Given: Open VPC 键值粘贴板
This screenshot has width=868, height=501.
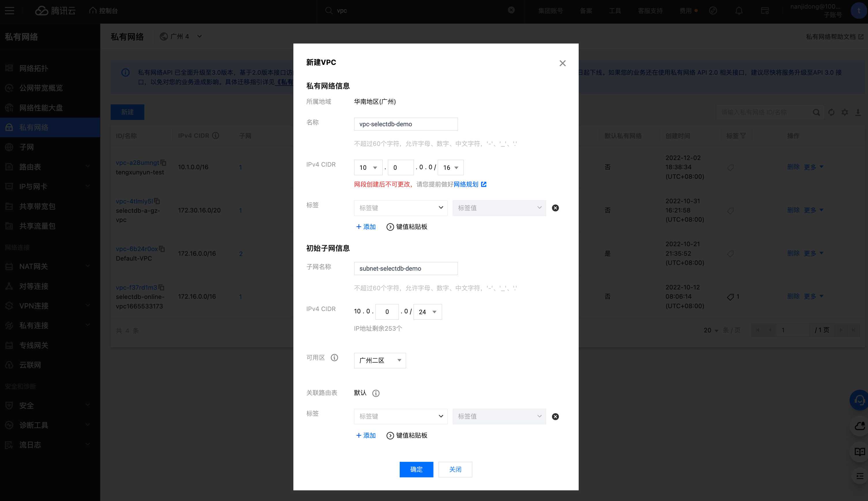Looking at the screenshot, I should point(407,226).
